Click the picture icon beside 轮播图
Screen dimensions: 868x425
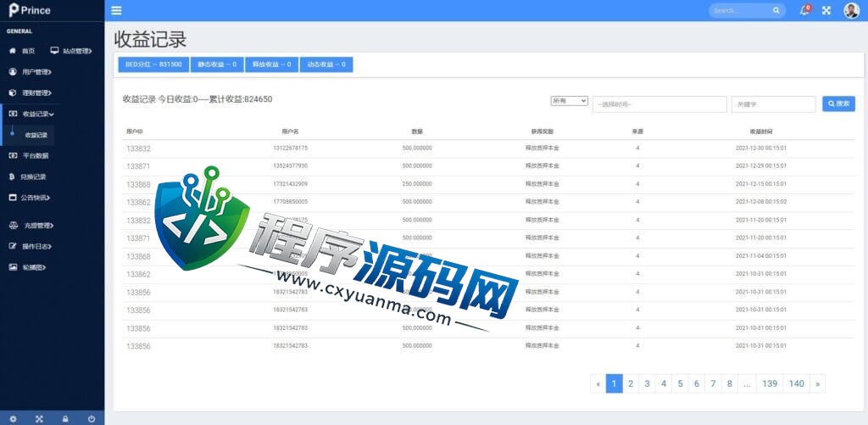pos(13,267)
